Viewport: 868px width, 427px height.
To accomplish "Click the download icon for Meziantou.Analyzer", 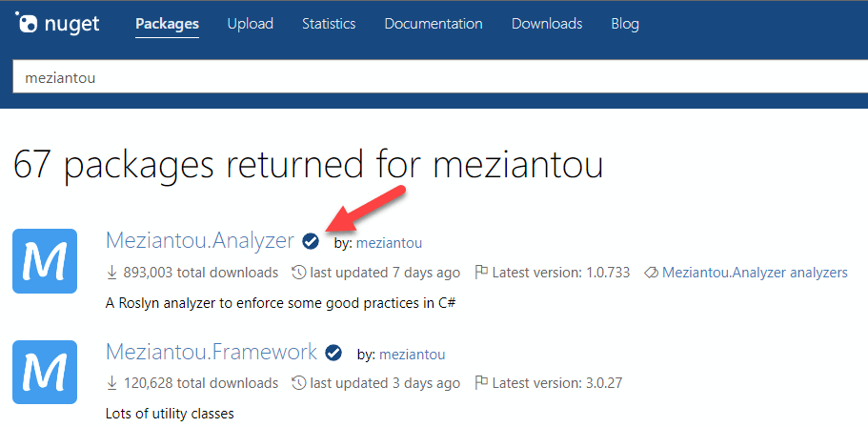I will pos(111,273).
